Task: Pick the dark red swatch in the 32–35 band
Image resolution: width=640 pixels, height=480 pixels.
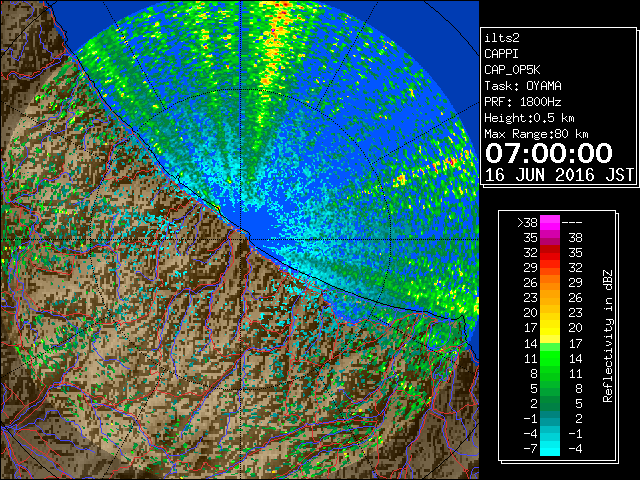Action: click(x=550, y=253)
